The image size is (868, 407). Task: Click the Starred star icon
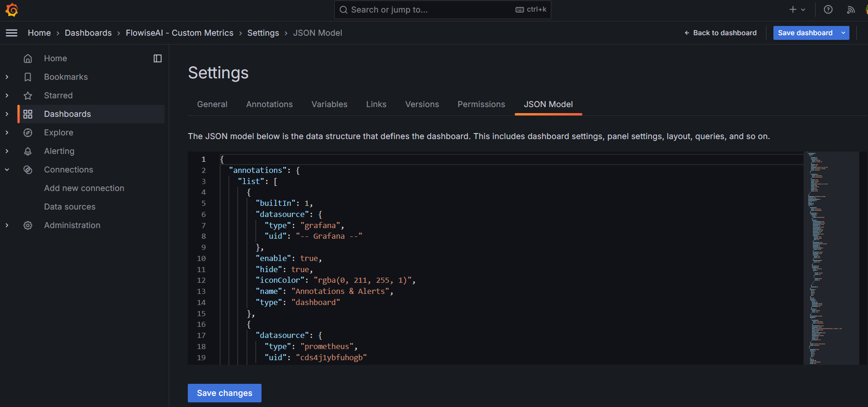pos(28,95)
